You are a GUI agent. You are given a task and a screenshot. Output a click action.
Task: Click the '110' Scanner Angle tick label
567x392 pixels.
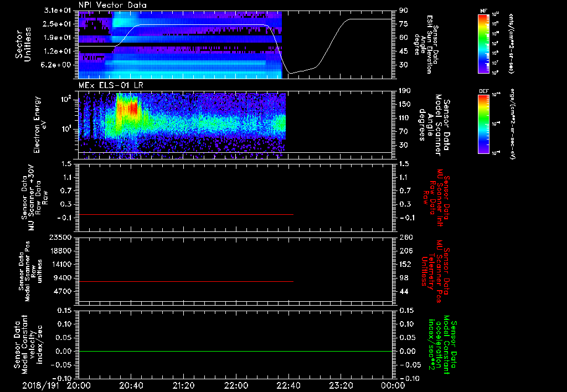pos(405,118)
